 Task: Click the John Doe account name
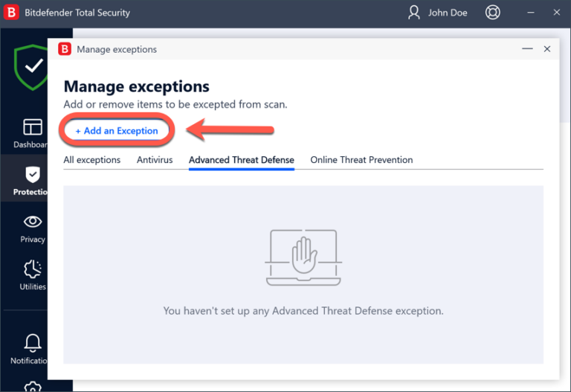pyautogui.click(x=448, y=13)
